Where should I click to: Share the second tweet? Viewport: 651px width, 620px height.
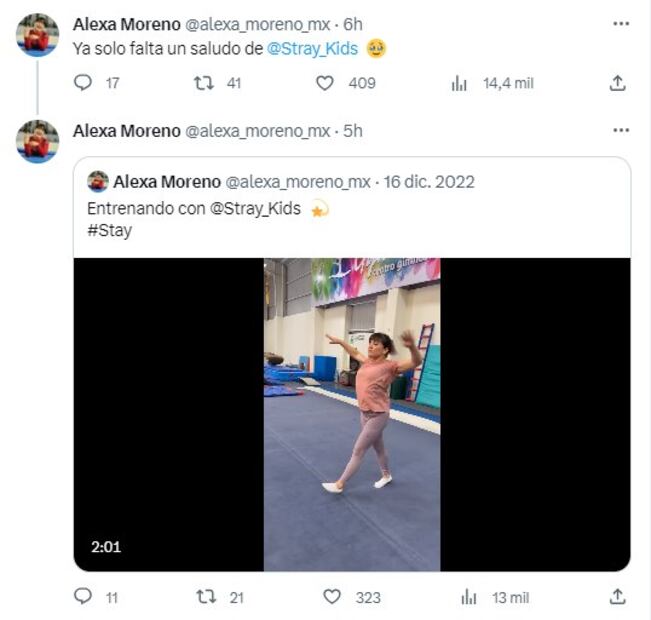(617, 597)
